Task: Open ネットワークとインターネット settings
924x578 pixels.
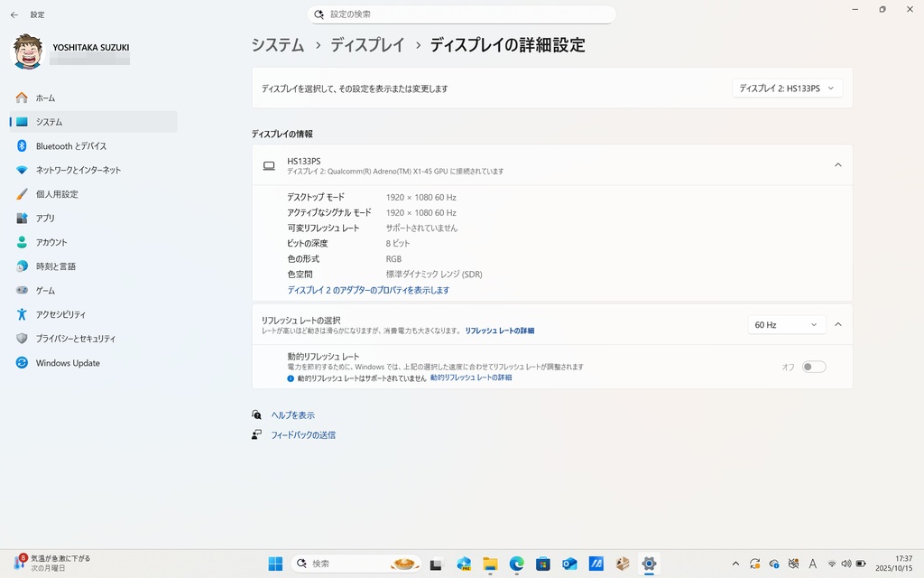Action: pos(78,170)
